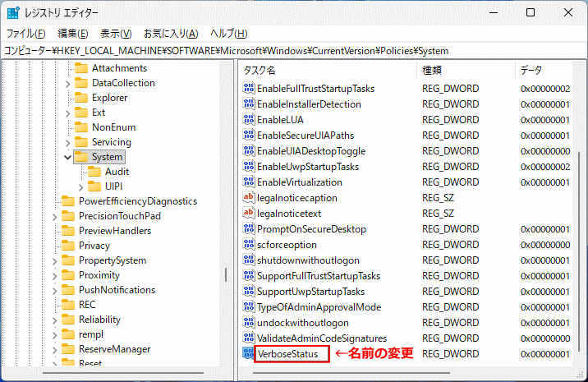Expand the Servicing key

[x=67, y=143]
